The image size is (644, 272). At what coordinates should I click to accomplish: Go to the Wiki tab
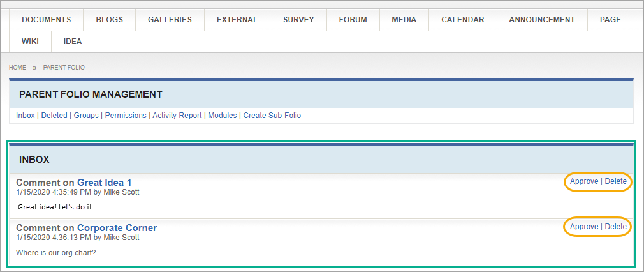coord(31,42)
